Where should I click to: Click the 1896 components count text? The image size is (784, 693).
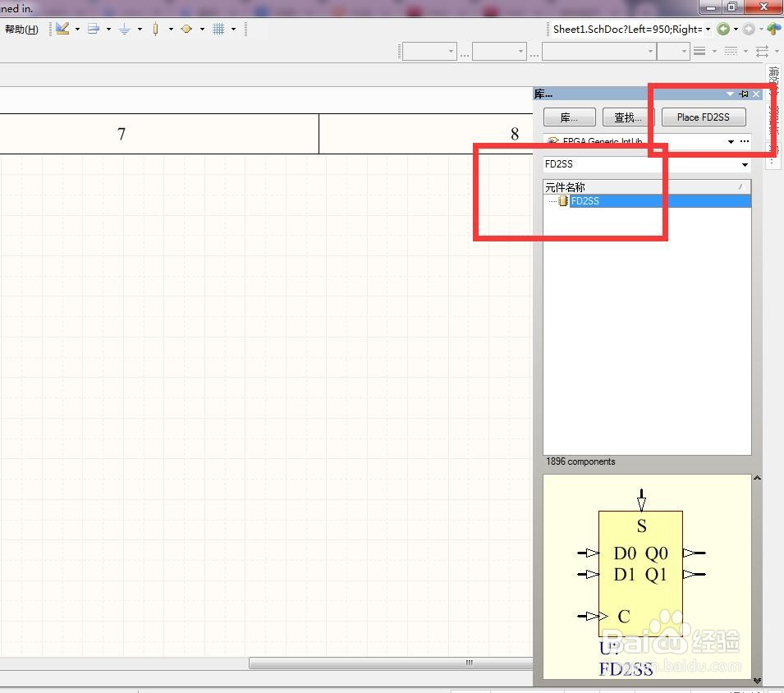(x=580, y=461)
